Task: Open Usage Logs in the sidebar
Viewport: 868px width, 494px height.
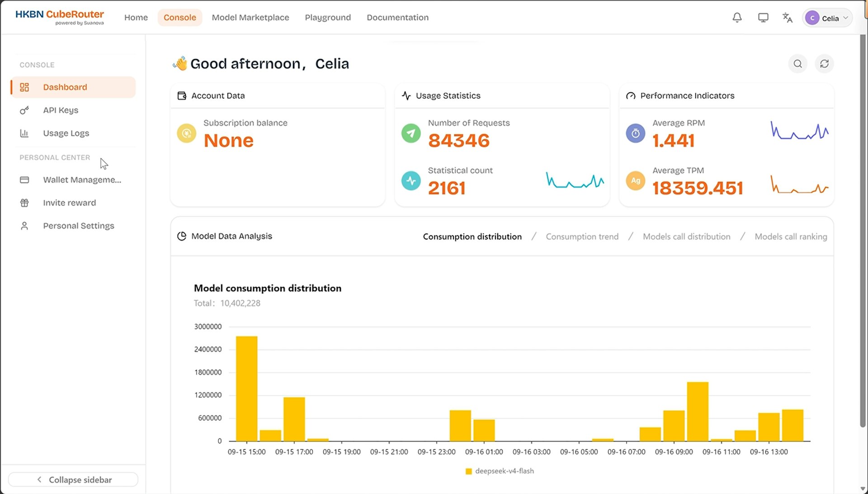Action: point(72,133)
